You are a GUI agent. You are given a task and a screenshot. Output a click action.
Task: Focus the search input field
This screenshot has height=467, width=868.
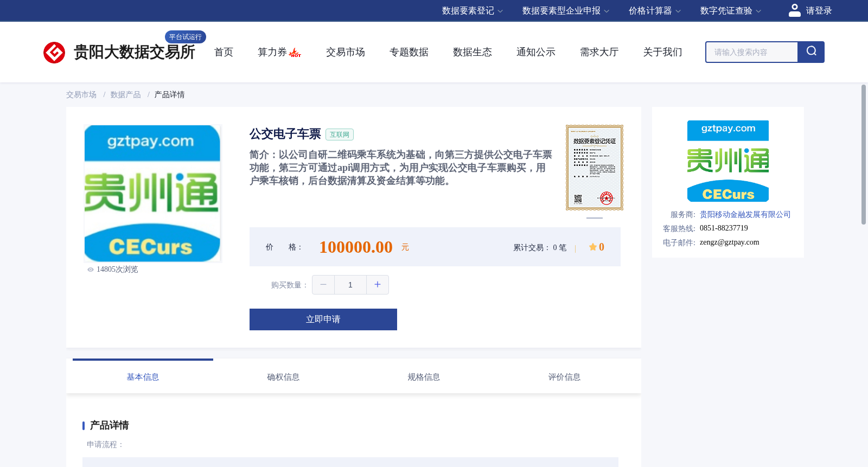(752, 52)
